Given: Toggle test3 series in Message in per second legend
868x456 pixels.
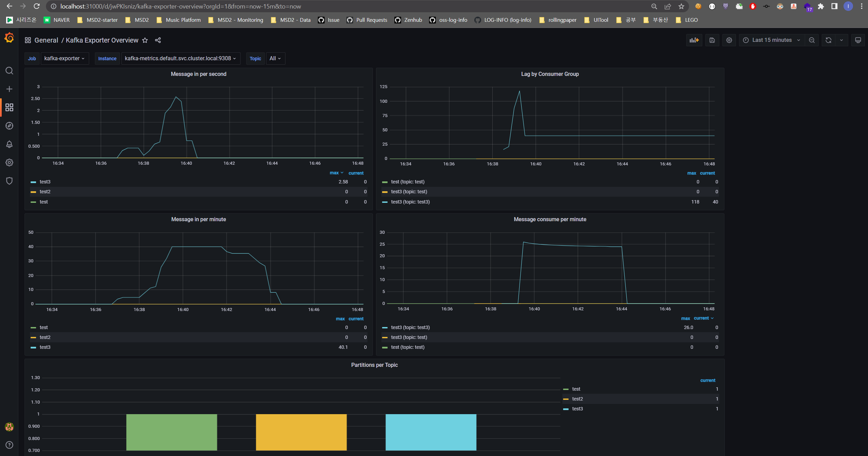Looking at the screenshot, I should (45, 182).
